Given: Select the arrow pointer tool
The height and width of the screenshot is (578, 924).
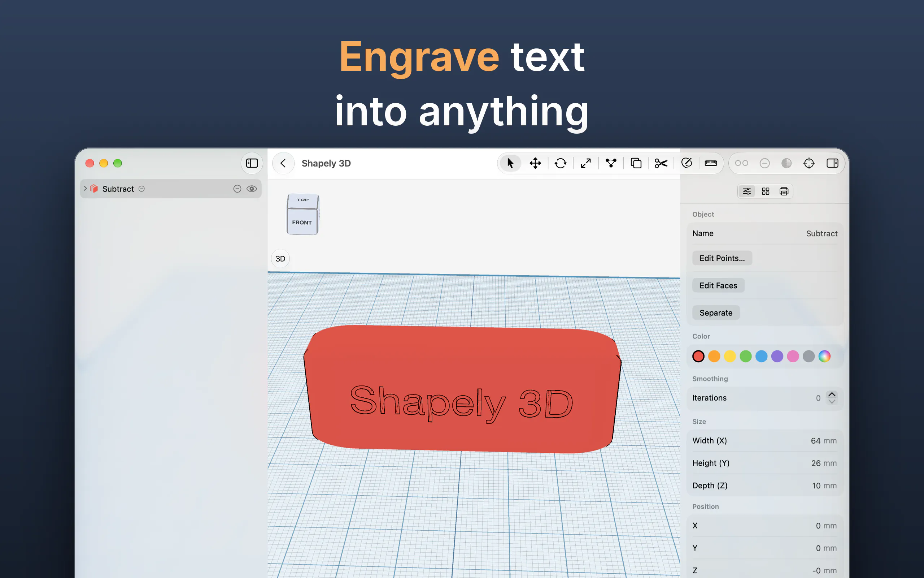Looking at the screenshot, I should pyautogui.click(x=510, y=163).
